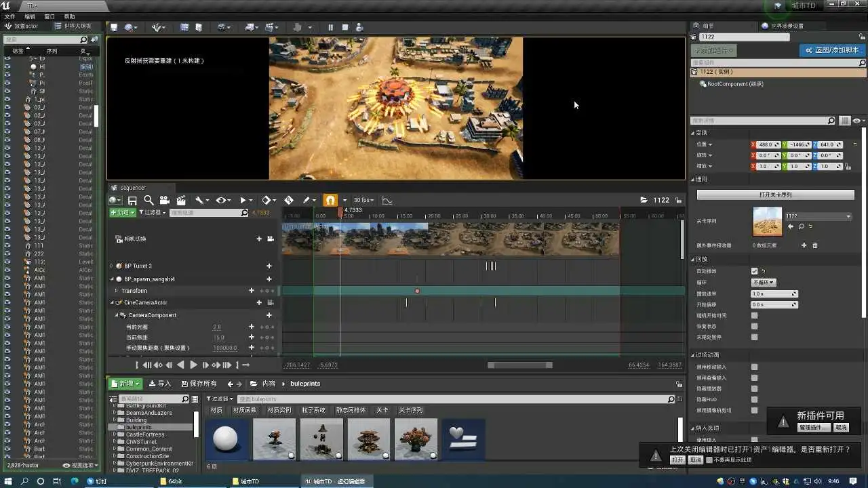The height and width of the screenshot is (488, 868).
Task: Open the Help menu
Action: click(x=70, y=16)
